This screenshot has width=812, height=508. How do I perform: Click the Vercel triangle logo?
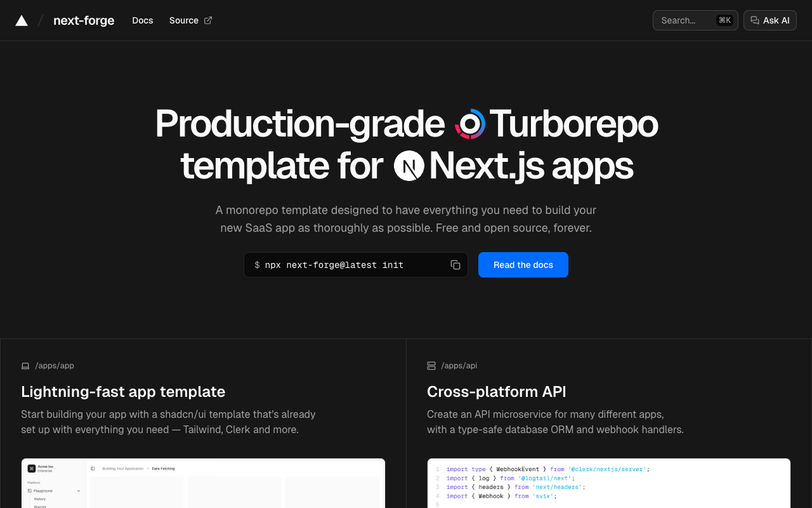(22, 20)
